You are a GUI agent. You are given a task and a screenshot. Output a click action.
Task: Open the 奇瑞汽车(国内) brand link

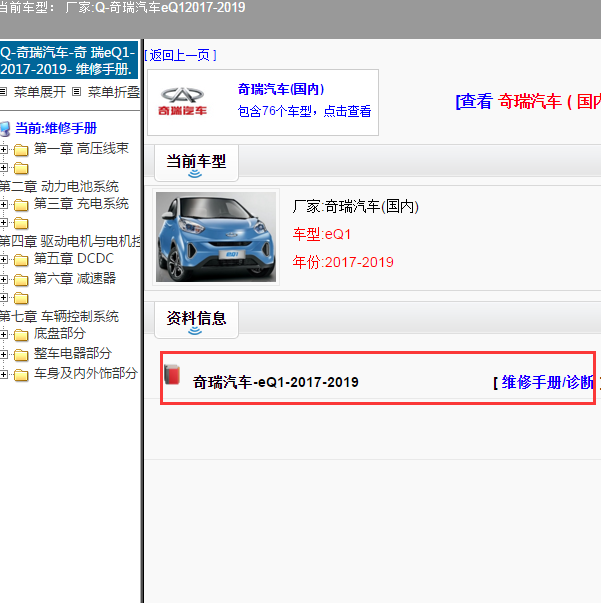tap(281, 89)
